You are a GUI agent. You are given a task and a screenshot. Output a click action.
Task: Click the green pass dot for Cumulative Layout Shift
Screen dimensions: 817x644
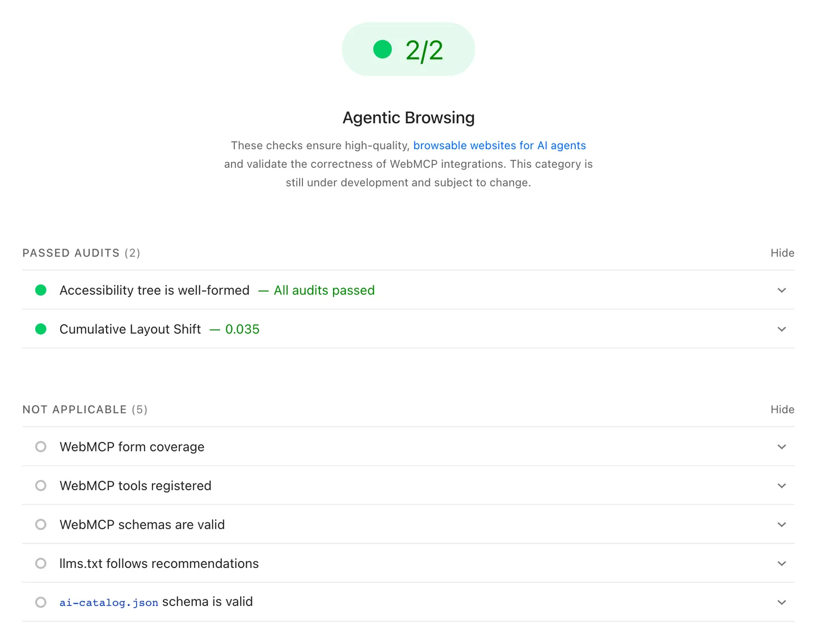41,329
